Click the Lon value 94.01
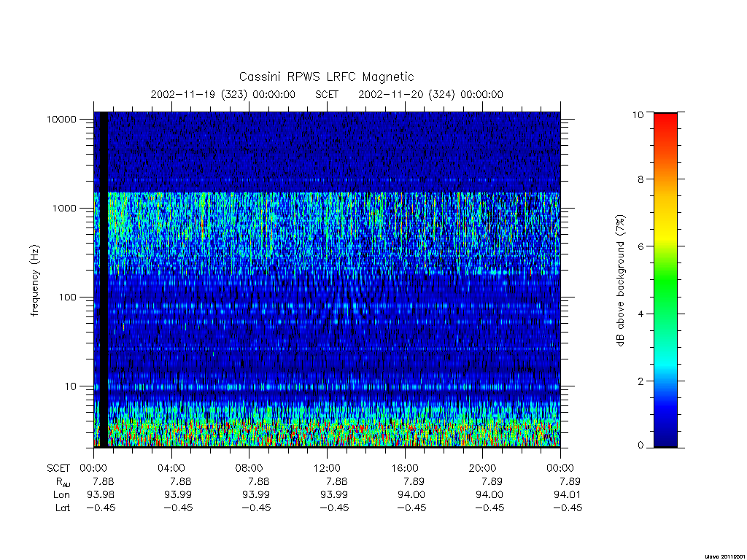This screenshot has width=747, height=560. point(567,495)
